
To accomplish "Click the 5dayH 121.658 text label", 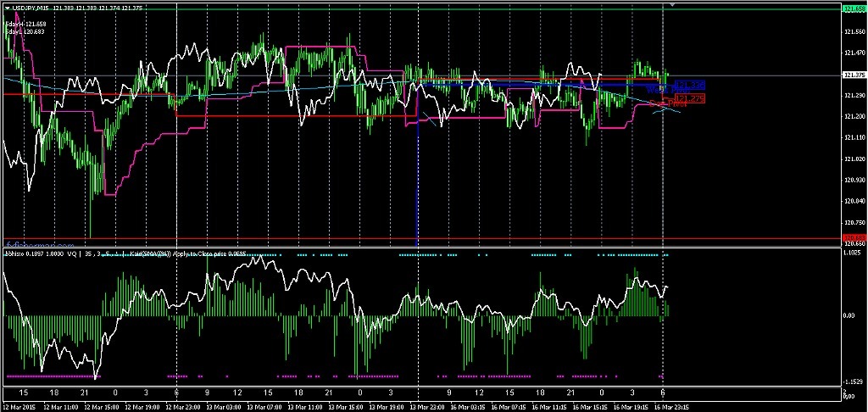I will 25,25.
